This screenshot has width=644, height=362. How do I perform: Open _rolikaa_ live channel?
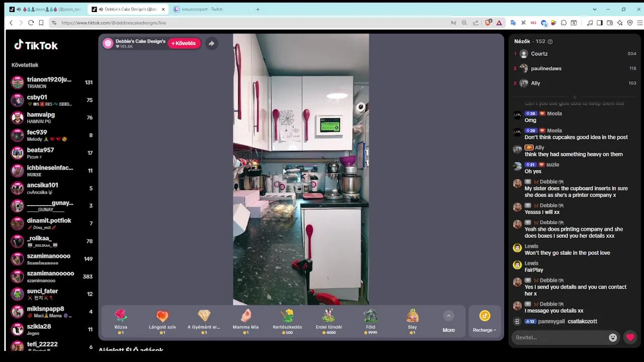click(52, 241)
